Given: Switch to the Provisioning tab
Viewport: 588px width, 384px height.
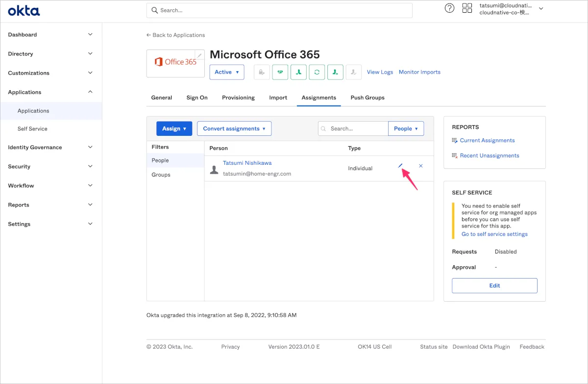Looking at the screenshot, I should [x=238, y=98].
